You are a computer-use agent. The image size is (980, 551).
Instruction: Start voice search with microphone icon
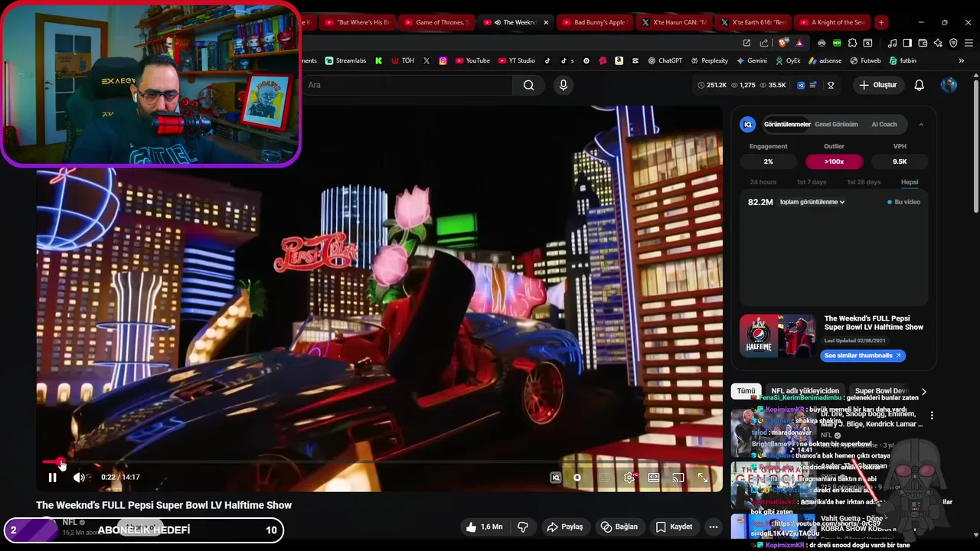(563, 85)
